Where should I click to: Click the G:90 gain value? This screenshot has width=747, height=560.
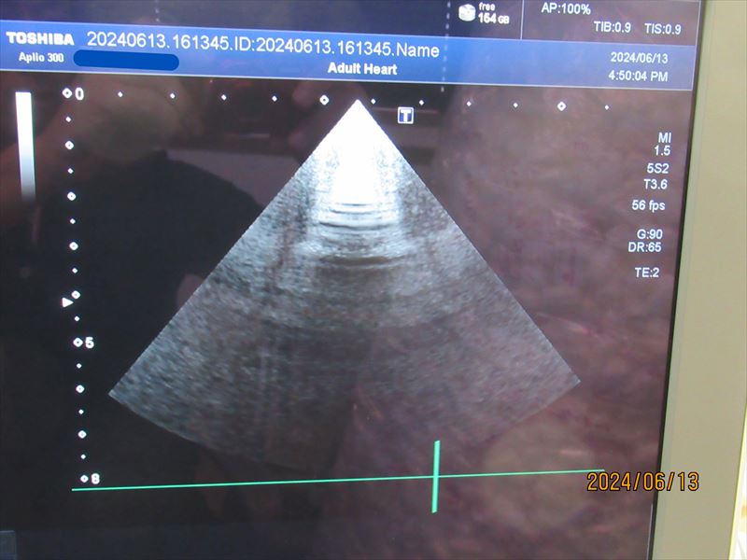[x=649, y=234]
